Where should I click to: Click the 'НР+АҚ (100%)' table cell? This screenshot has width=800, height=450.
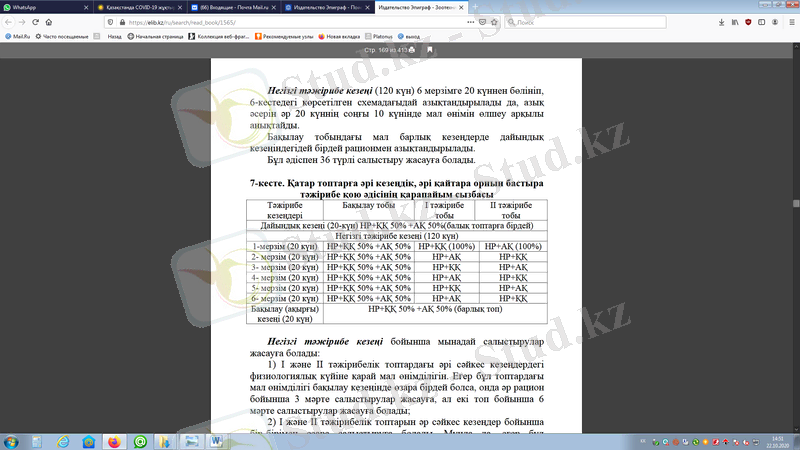click(513, 246)
